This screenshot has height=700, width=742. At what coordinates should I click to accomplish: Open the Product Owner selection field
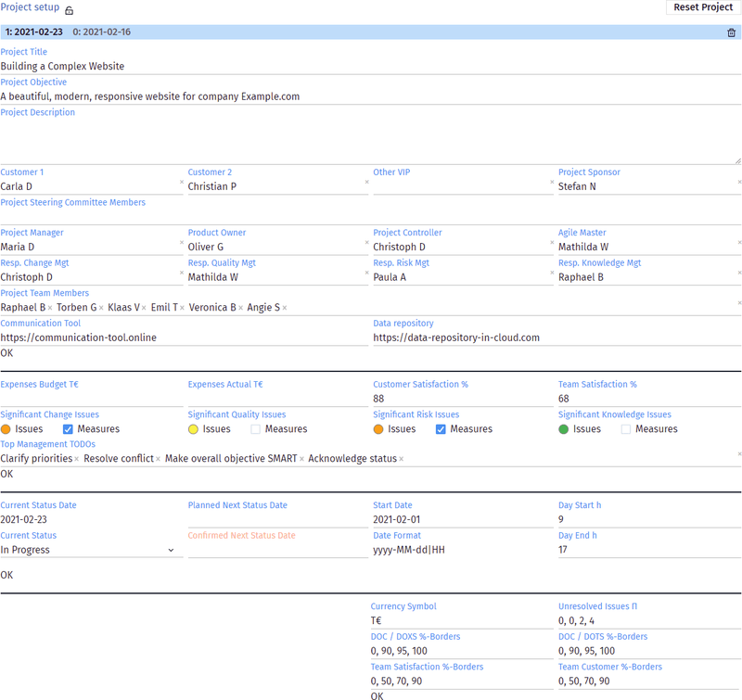click(274, 248)
